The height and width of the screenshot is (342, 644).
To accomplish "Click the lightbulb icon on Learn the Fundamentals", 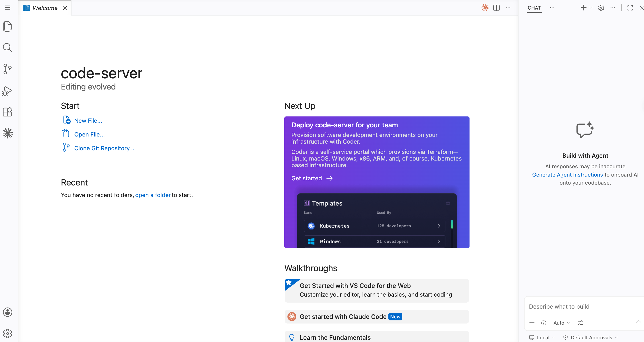I will click(292, 338).
